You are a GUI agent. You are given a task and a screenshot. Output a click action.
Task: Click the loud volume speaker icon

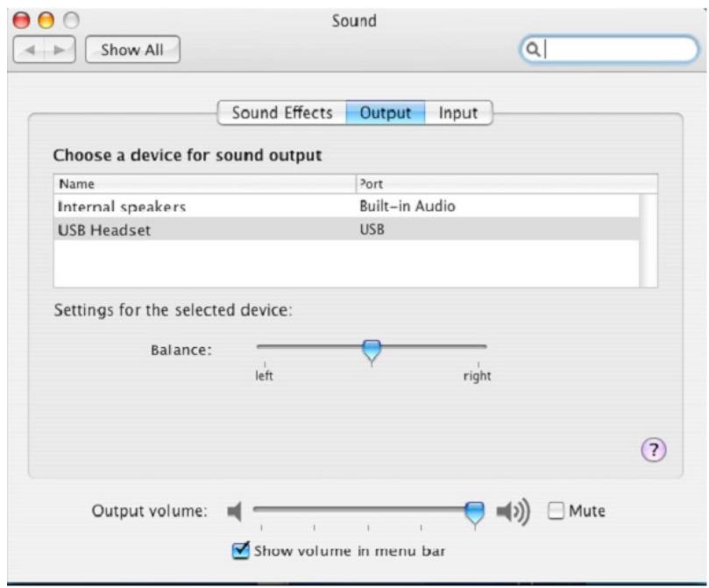click(x=514, y=511)
